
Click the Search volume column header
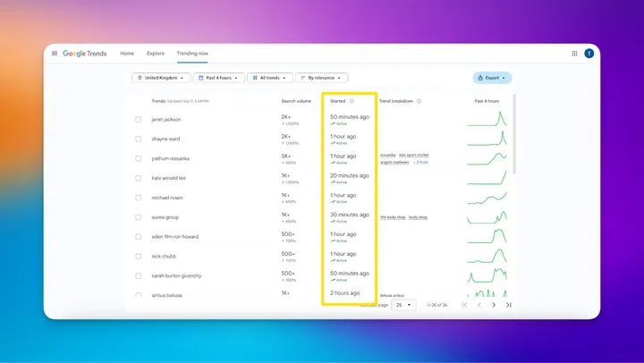pos(296,101)
